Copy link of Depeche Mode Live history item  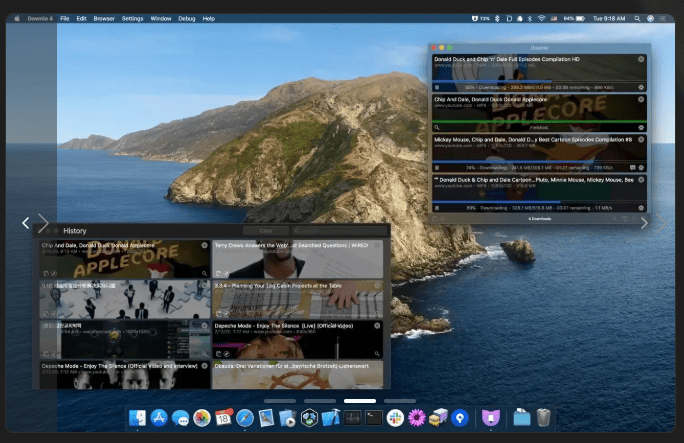(219, 354)
